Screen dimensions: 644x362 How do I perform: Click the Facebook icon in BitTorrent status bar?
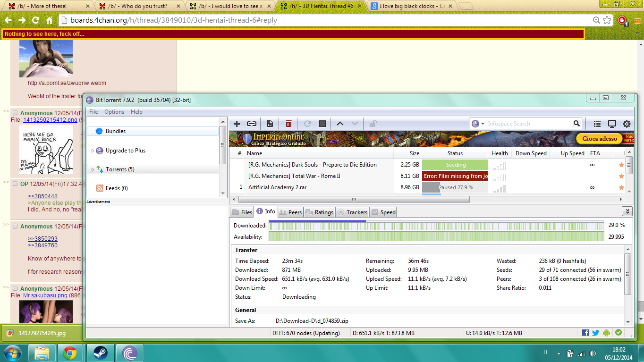(x=585, y=333)
